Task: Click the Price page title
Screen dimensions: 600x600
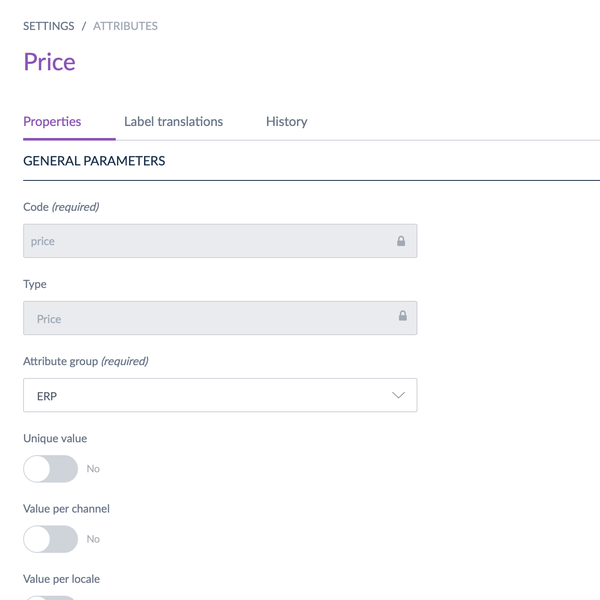Action: (49, 62)
